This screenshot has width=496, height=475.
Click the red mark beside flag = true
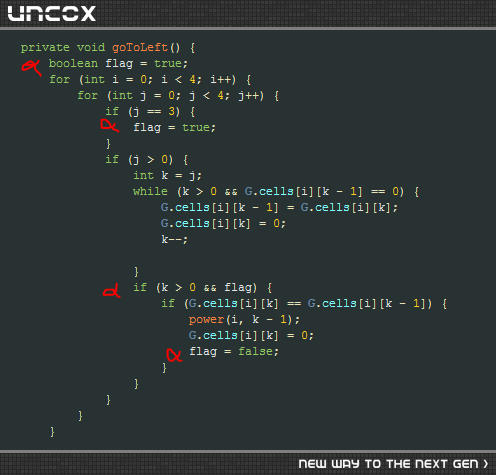(110, 126)
